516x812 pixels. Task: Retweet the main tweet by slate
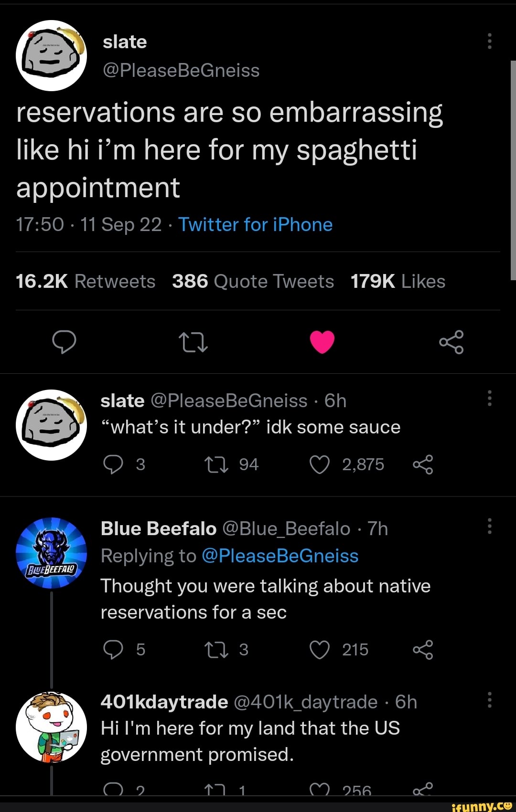(193, 342)
